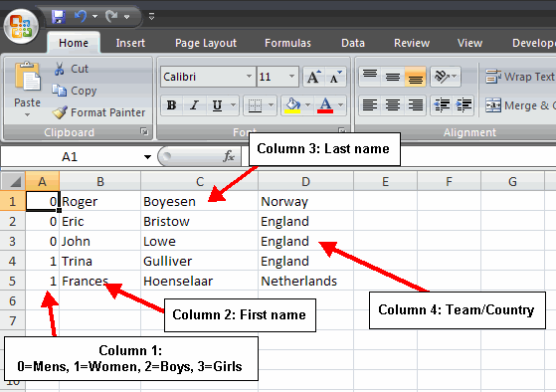Increase font size with Grow Font
The width and height of the screenshot is (556, 392).
[x=314, y=77]
